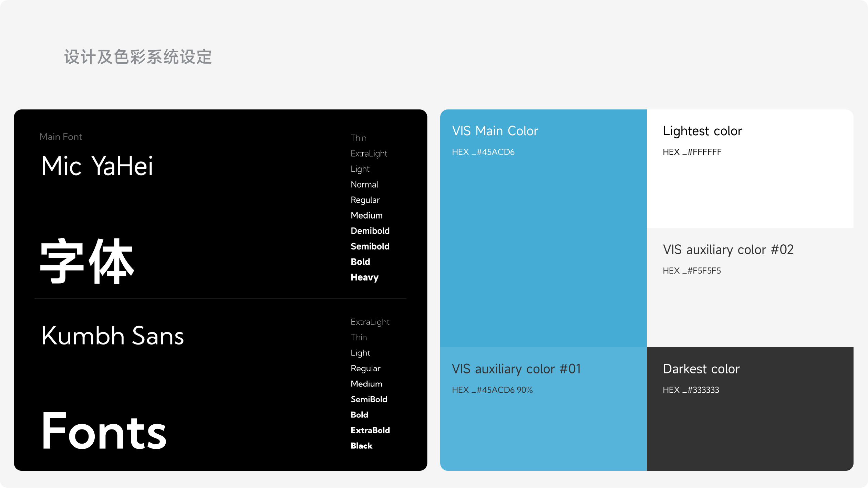
Task: Click the Normal weight label
Action: click(364, 184)
